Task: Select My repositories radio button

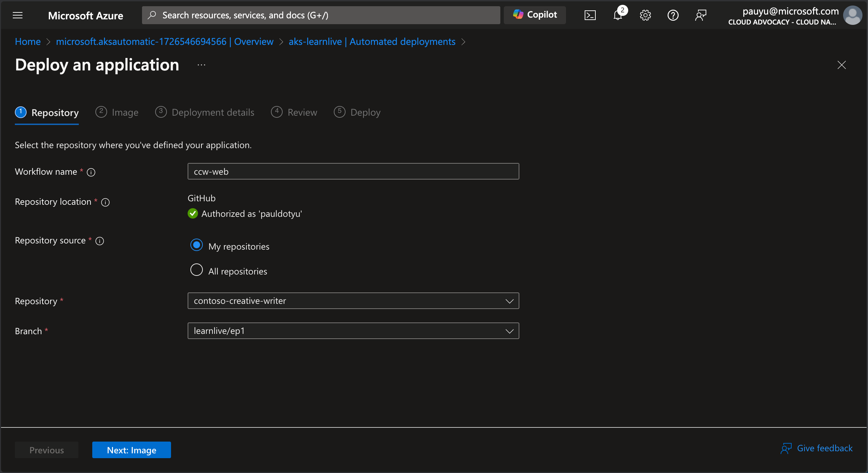Action: tap(197, 245)
